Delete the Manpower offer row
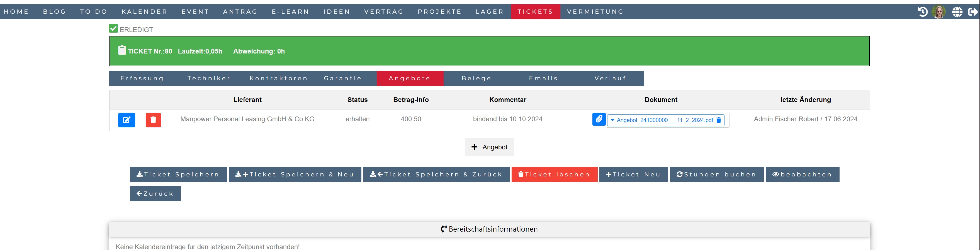 point(153,120)
